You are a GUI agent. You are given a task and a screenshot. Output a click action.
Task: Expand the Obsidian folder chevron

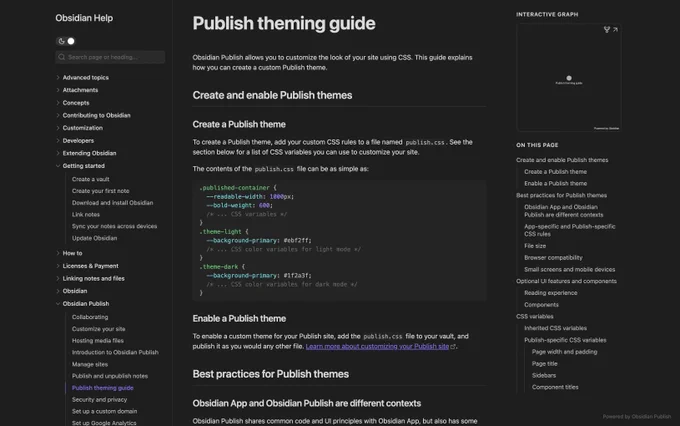pos(58,291)
